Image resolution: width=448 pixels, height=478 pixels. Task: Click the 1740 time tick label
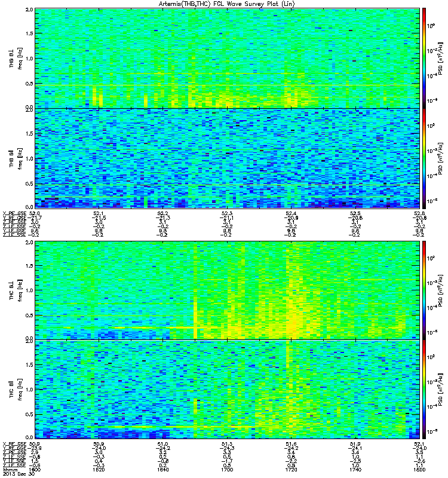(x=355, y=470)
